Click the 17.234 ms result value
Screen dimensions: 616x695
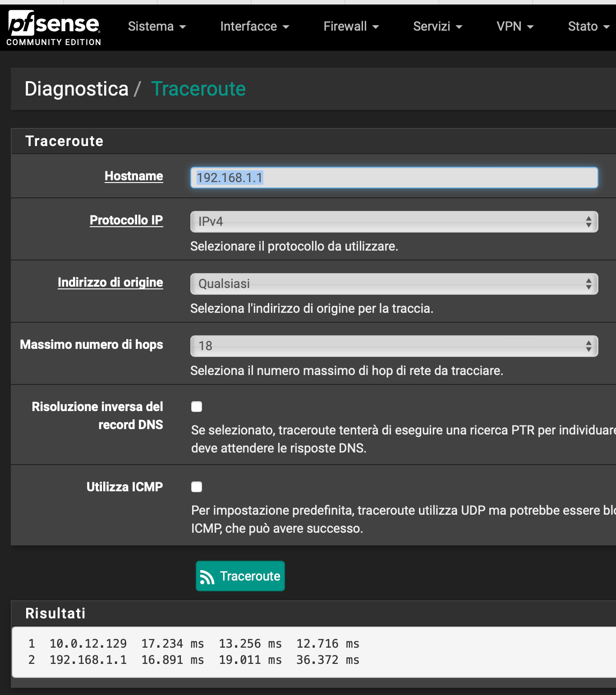click(173, 644)
